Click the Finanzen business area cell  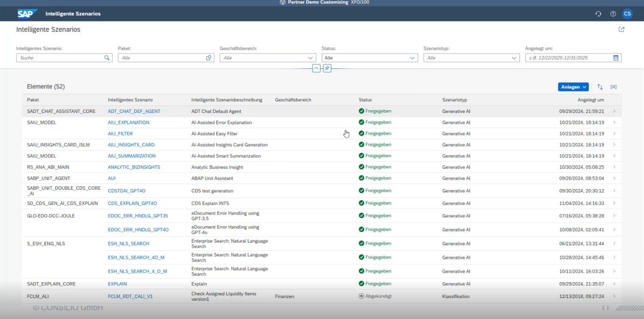(x=284, y=296)
